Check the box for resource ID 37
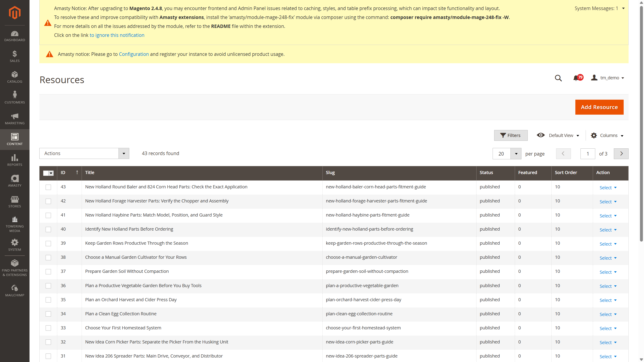Viewport: 644px width, 362px height. (x=48, y=271)
